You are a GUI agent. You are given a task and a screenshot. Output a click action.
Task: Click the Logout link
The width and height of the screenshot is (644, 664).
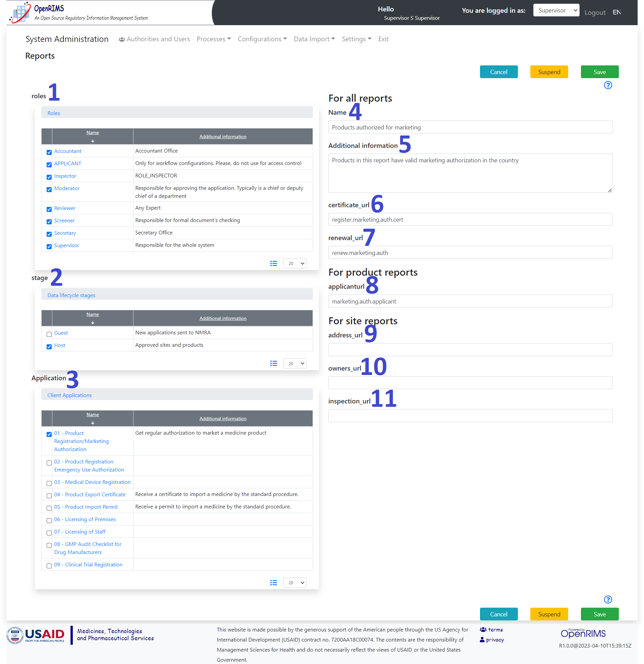click(x=595, y=12)
